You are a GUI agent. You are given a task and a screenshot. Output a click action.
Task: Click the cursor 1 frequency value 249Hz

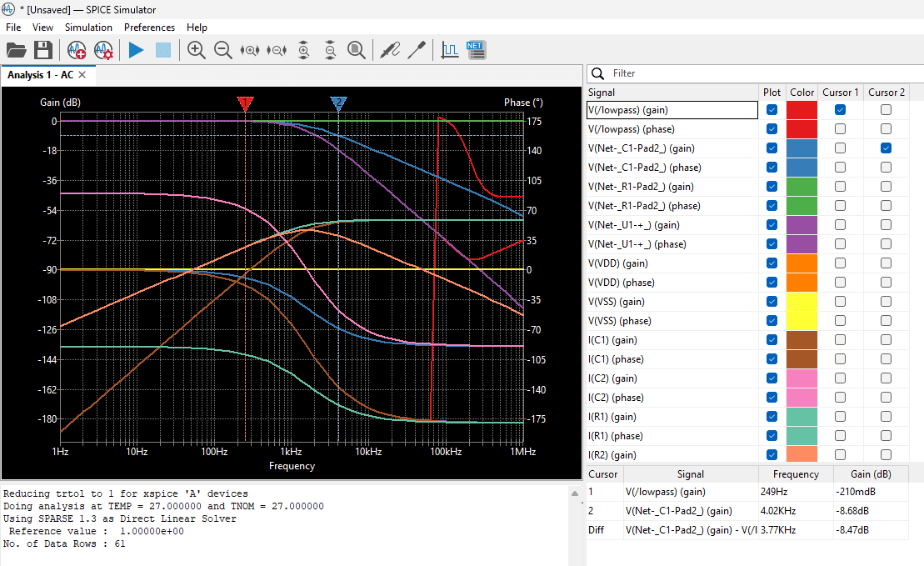point(774,492)
